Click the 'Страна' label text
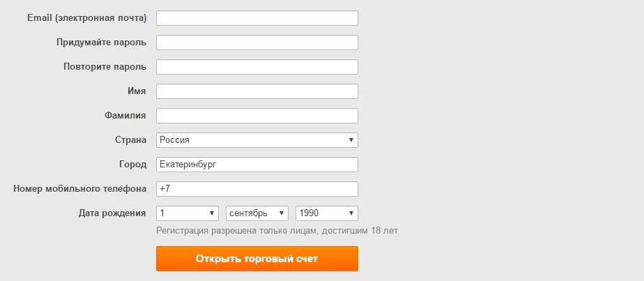 (x=130, y=140)
